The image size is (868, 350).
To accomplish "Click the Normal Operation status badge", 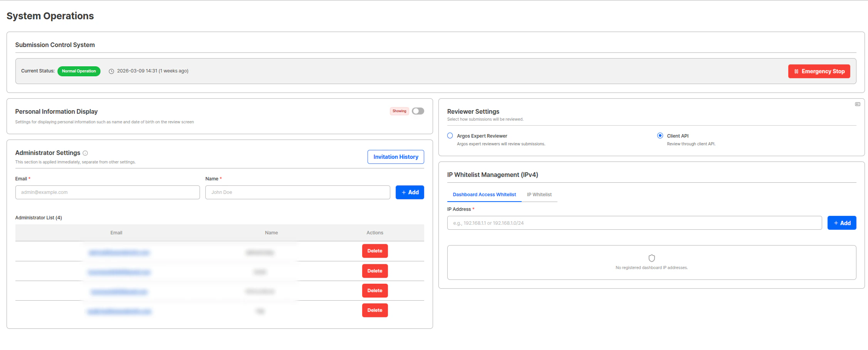I will [x=79, y=71].
